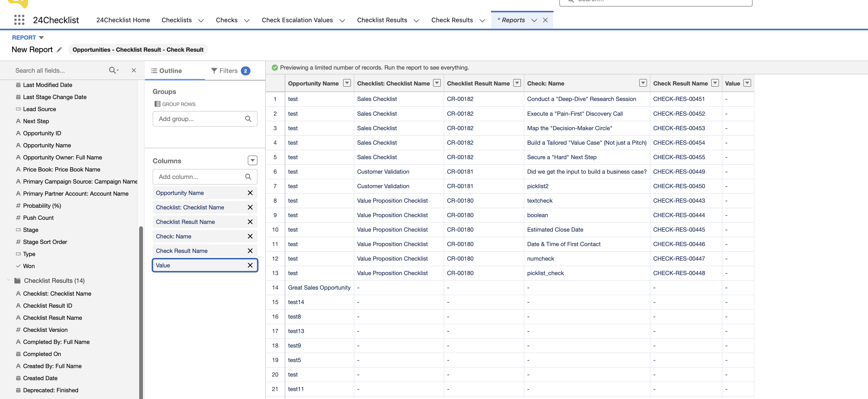Image resolution: width=868 pixels, height=399 pixels.
Task: Open the Opportunity Name column header dropdown
Action: coord(347,83)
